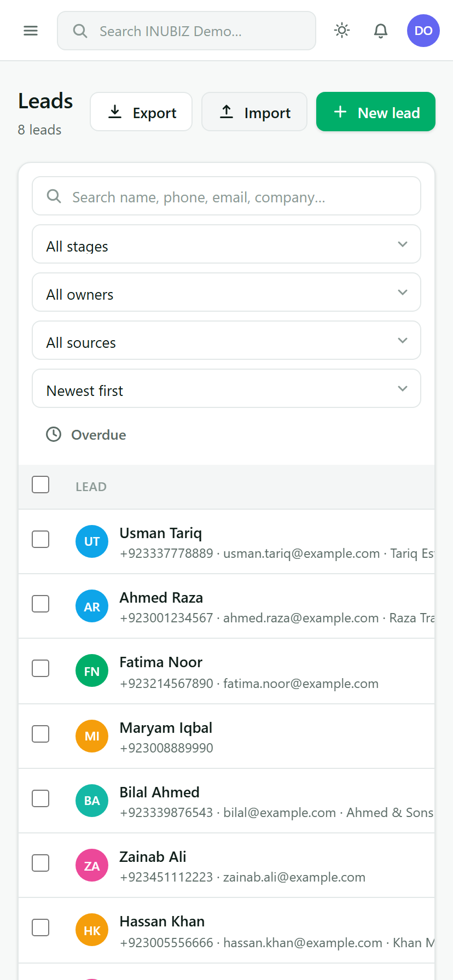Click the FN avatar of Fatima Noor

pos(92,670)
